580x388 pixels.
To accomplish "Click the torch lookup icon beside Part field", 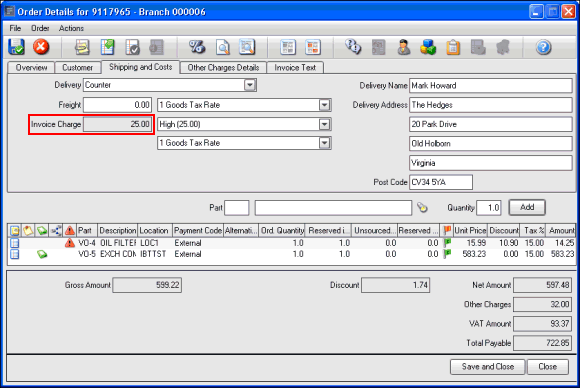I will (422, 208).
